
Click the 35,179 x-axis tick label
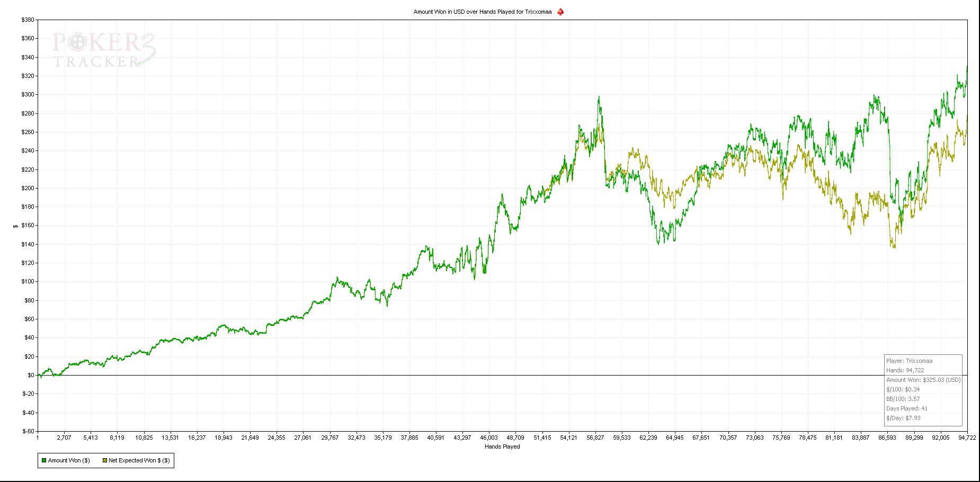point(383,438)
